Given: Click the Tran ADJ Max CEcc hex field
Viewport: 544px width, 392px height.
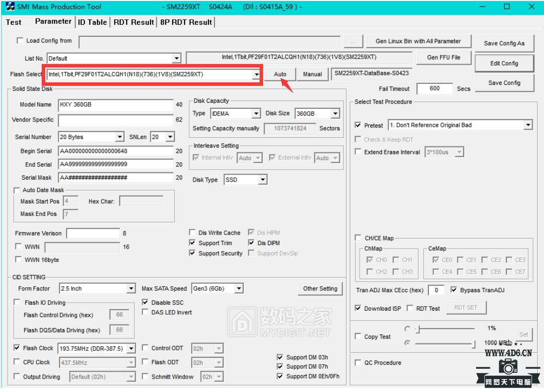Looking at the screenshot, I should pyautogui.click(x=436, y=290).
